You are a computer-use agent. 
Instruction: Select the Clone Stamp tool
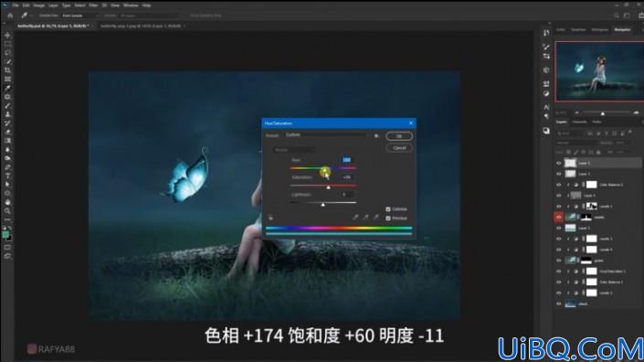pos(7,114)
